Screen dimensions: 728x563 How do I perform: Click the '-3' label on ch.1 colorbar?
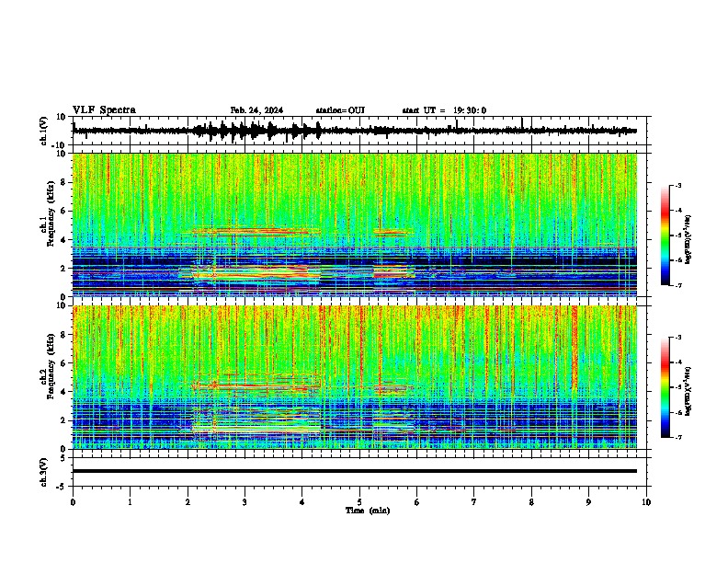677,186
